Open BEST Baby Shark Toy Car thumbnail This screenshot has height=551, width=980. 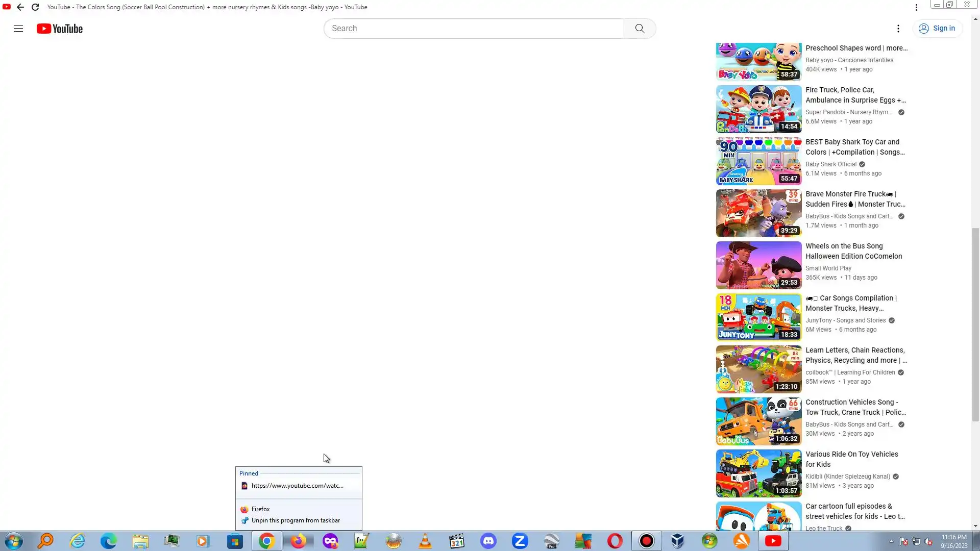758,161
